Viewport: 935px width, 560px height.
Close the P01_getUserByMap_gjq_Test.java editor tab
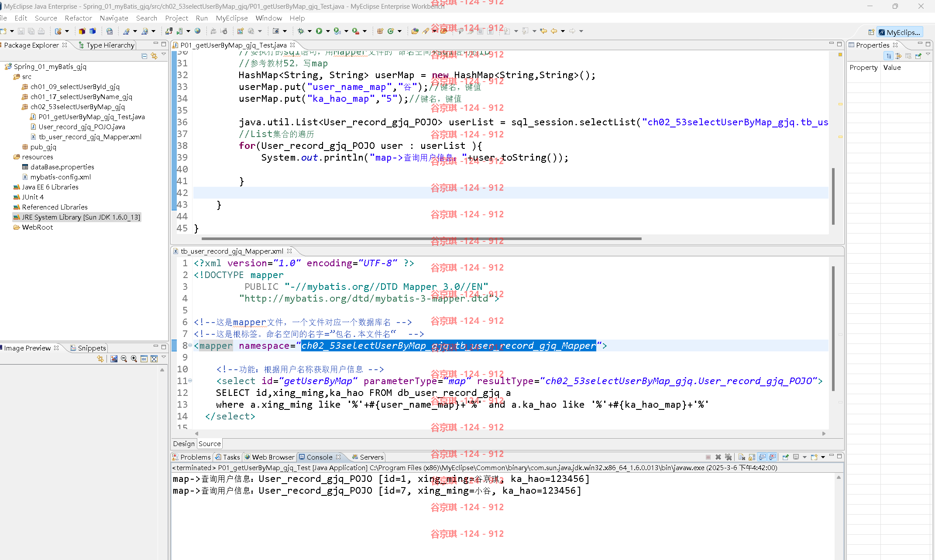pyautogui.click(x=292, y=45)
